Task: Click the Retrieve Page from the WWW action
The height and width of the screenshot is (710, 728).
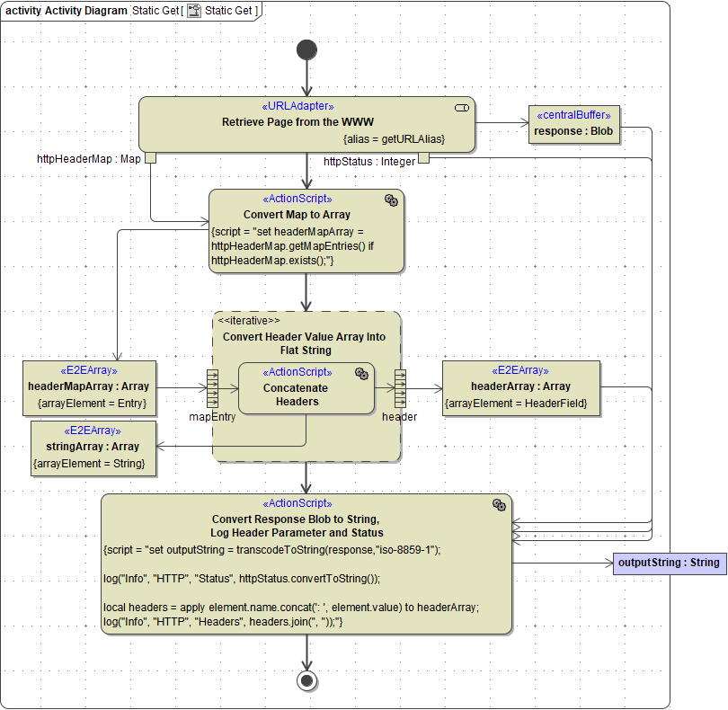Action: tap(297, 122)
